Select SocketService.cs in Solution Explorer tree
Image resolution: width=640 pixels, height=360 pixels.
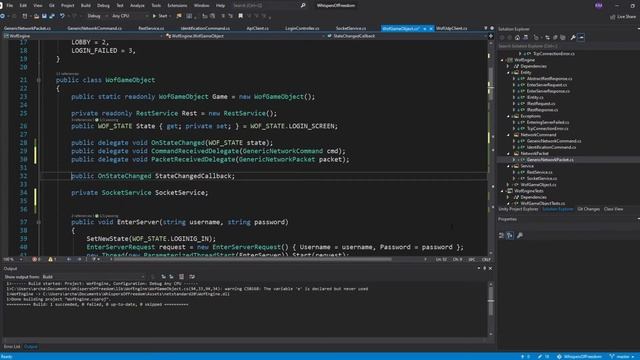(x=542, y=178)
